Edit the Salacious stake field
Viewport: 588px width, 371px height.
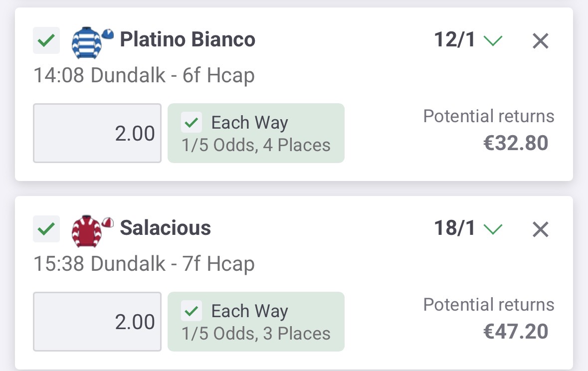click(x=97, y=322)
